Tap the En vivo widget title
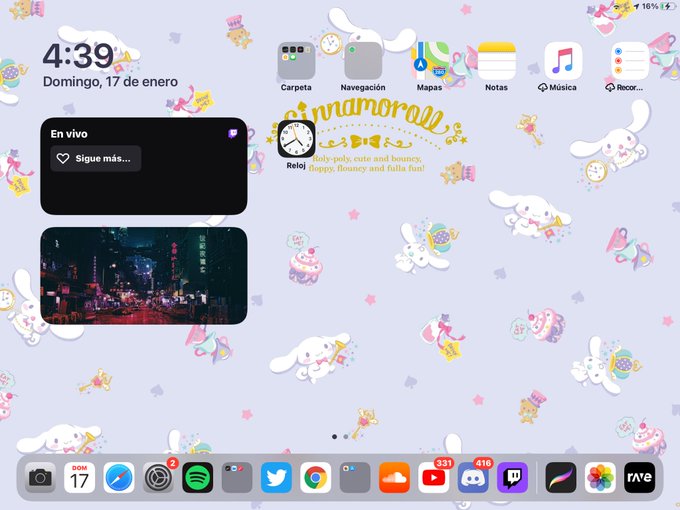 point(69,134)
